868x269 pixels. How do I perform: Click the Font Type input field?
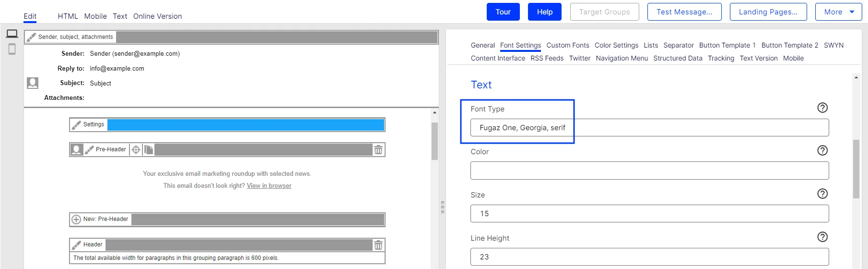pyautogui.click(x=649, y=128)
